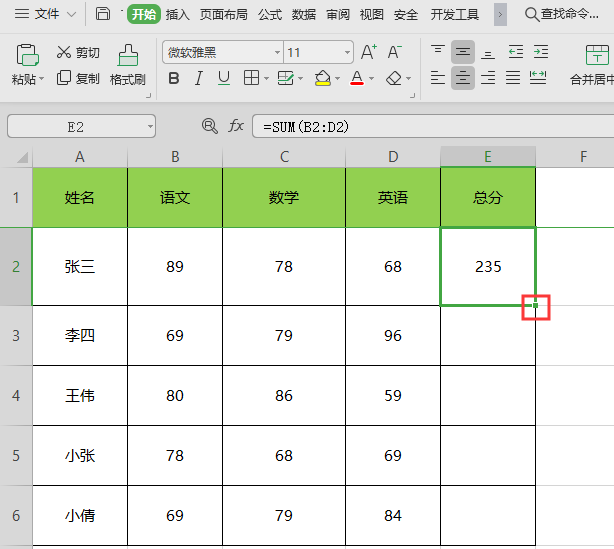Click the Format Painter (格式刷) icon
Image resolution: width=614 pixels, height=549 pixels.
pos(128,54)
